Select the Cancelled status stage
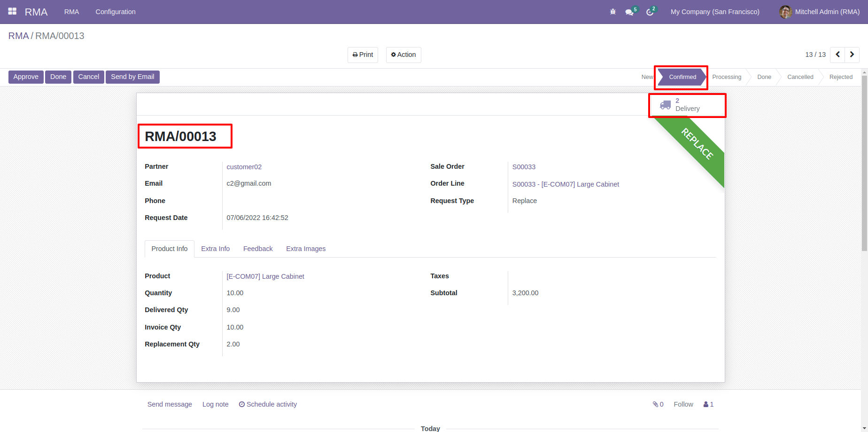 click(800, 77)
